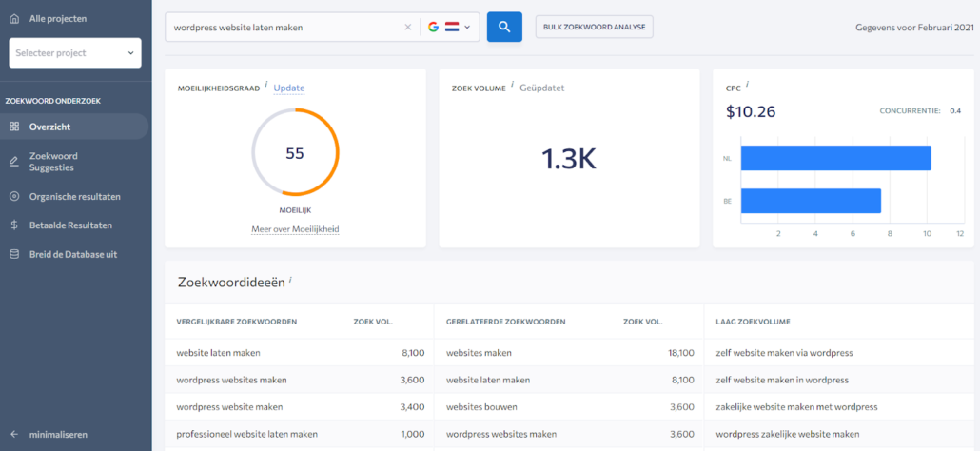Screen dimensions: 980x451
Task: Select 'wordpress websites maken' in related keywords
Action: 501,434
